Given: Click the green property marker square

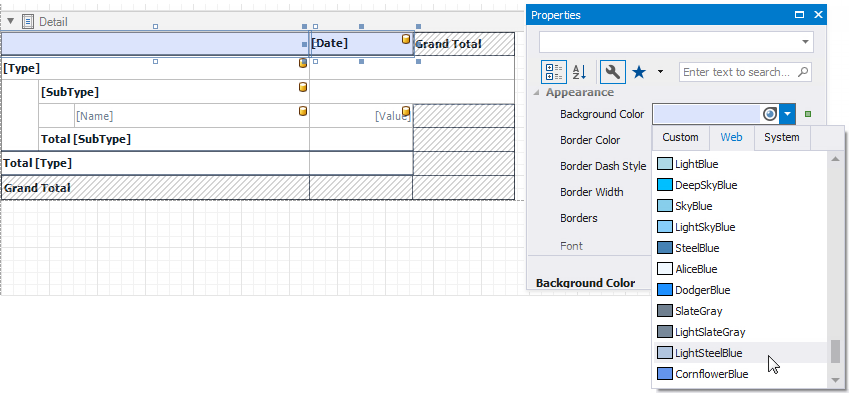Looking at the screenshot, I should (808, 114).
